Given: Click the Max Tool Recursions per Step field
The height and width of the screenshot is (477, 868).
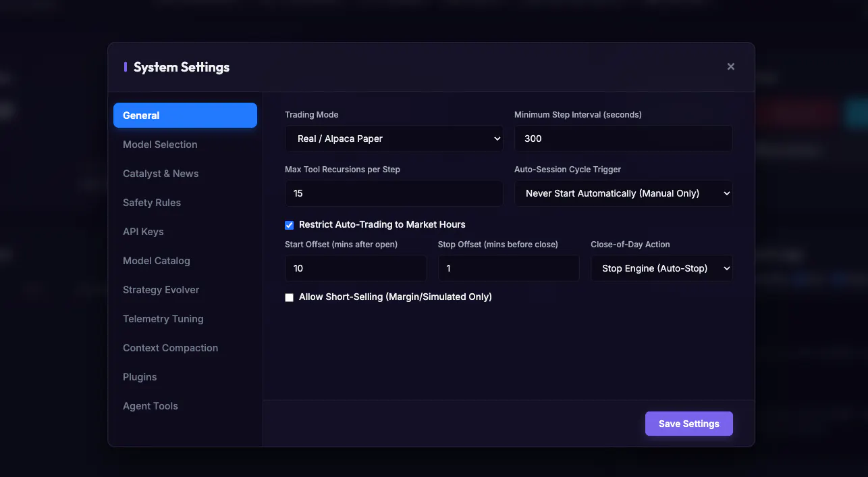Looking at the screenshot, I should [394, 193].
